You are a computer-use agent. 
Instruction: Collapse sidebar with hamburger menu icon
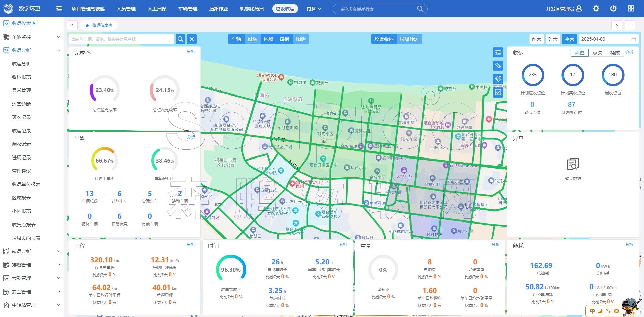[x=59, y=9]
